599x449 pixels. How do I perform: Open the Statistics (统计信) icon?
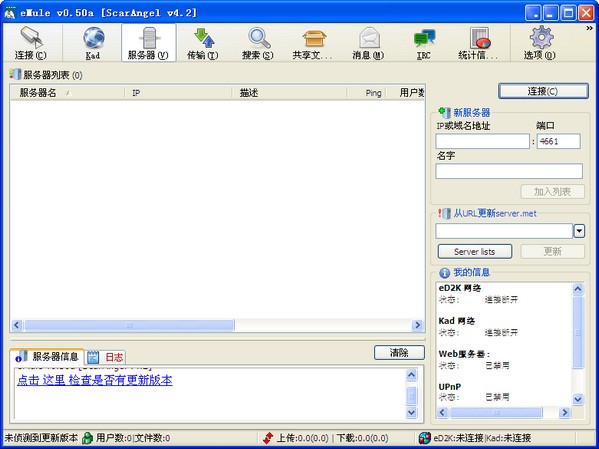coord(478,43)
